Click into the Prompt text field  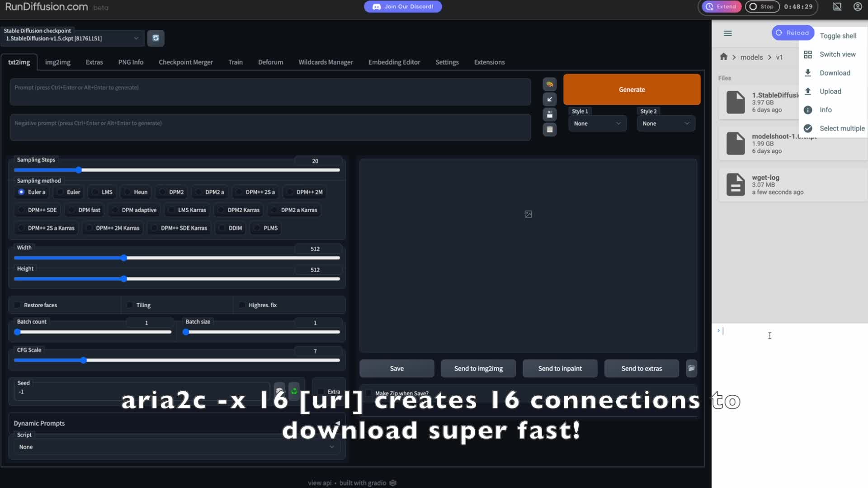click(270, 92)
